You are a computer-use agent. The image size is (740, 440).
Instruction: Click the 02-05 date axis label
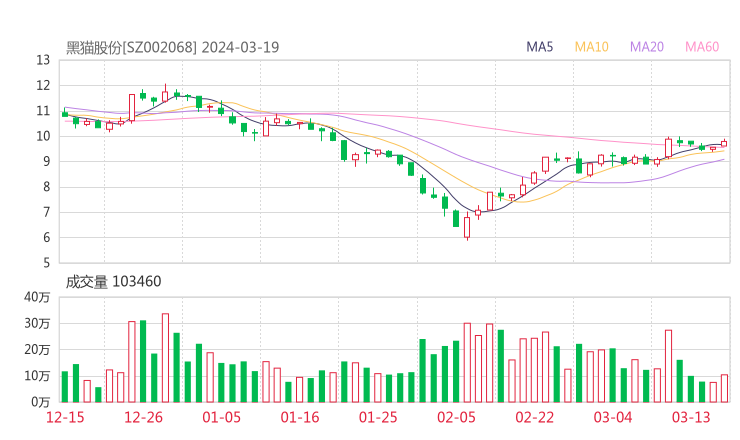point(456,417)
